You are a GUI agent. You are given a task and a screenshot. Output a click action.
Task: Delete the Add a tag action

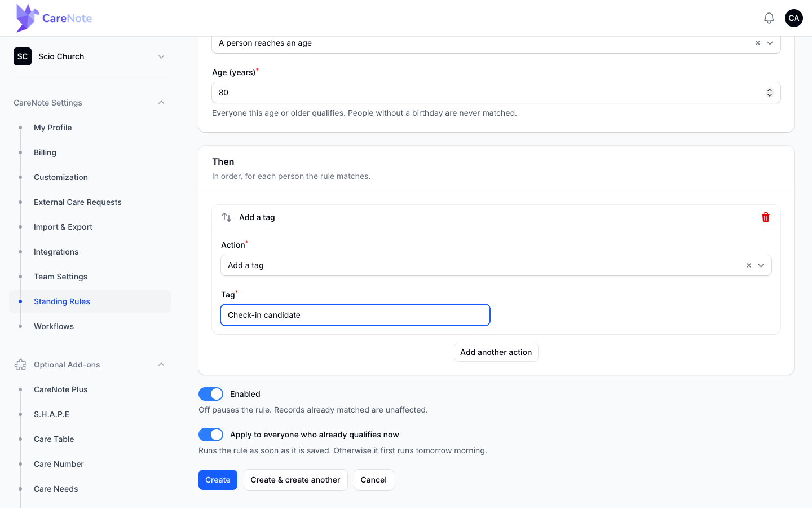[x=766, y=217]
